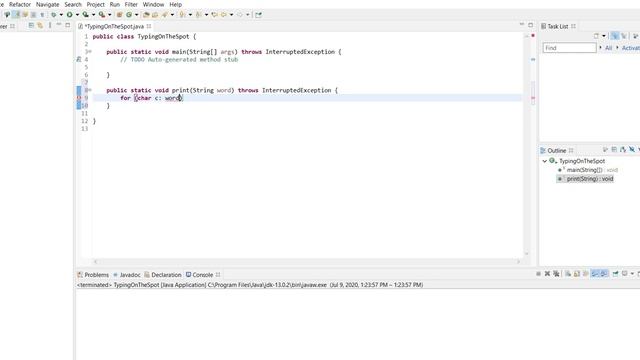Click the Terminate square icon in Console toolbar
Viewport: 640px width, 360px height.
coord(538,273)
